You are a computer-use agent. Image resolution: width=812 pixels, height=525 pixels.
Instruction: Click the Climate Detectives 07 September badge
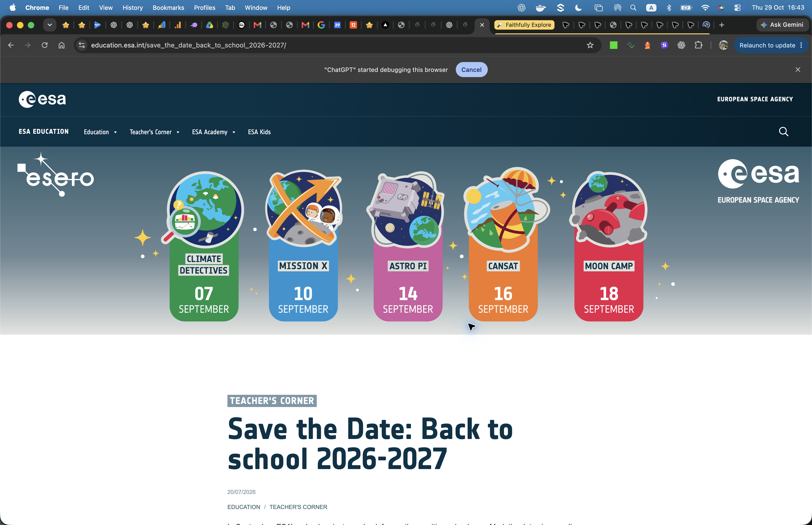point(204,246)
